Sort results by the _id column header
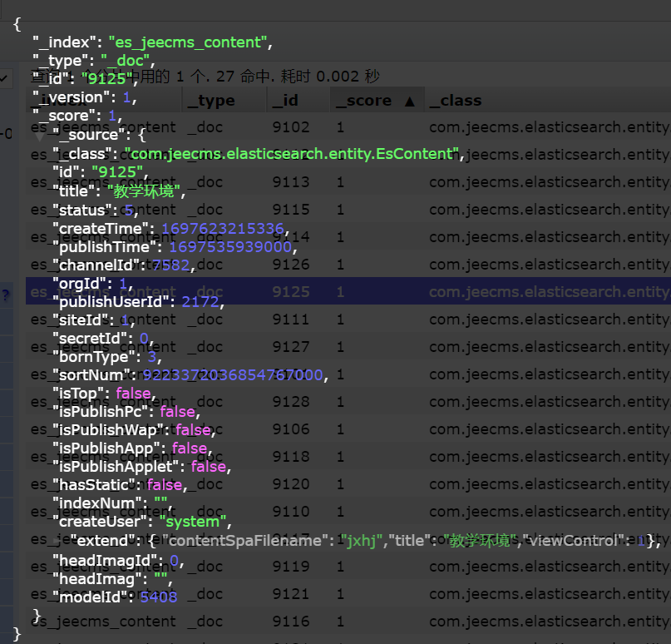The height and width of the screenshot is (644, 671). [285, 101]
